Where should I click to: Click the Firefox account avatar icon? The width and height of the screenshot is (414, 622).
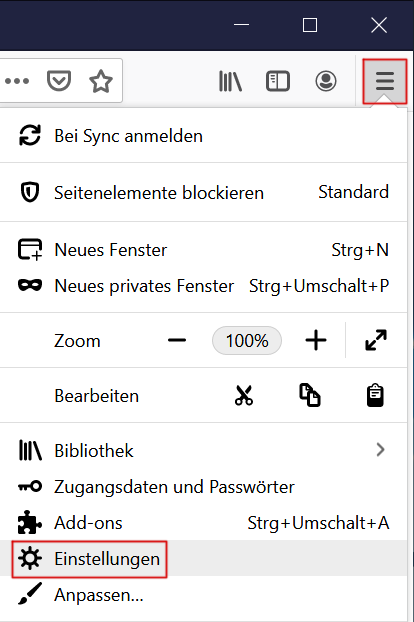coord(326,81)
